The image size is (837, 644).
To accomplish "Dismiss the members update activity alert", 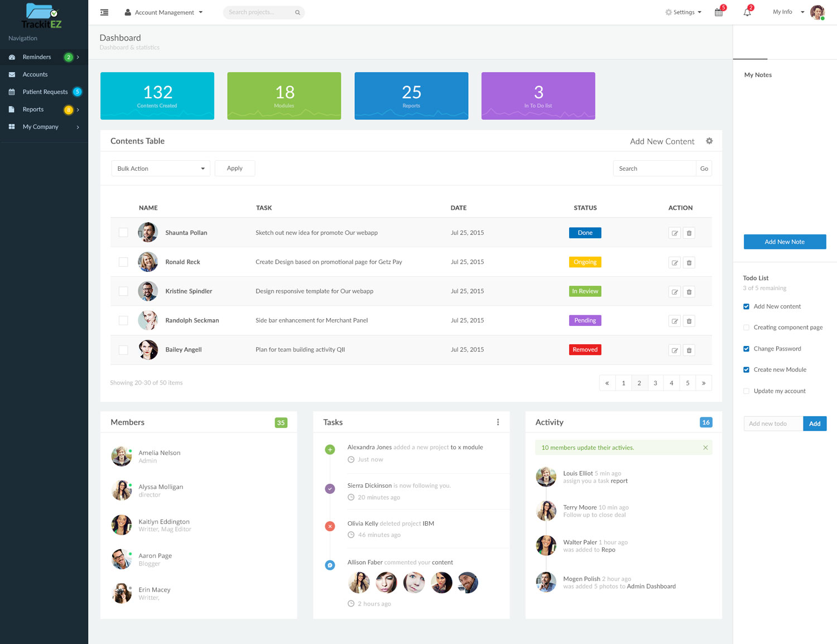I will (x=705, y=448).
